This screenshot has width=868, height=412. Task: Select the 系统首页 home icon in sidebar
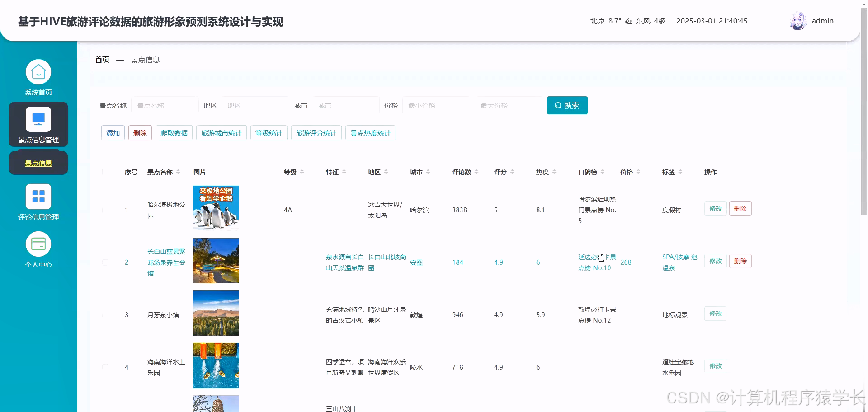[x=38, y=71]
